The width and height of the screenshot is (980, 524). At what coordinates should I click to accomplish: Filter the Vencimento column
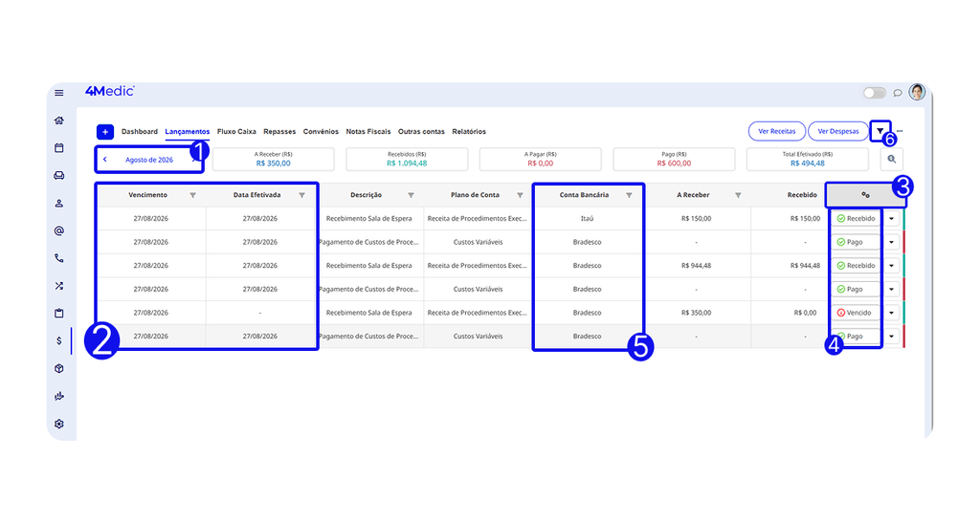pyautogui.click(x=193, y=195)
